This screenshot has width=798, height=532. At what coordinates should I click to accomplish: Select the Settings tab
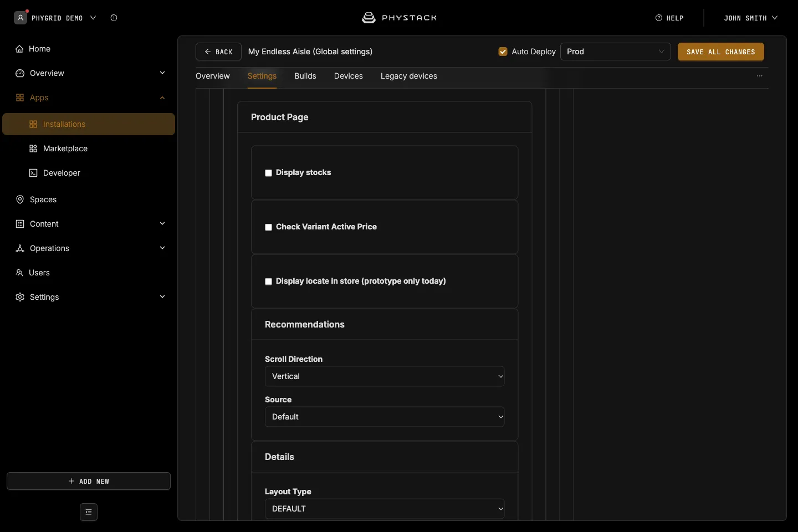click(x=262, y=76)
